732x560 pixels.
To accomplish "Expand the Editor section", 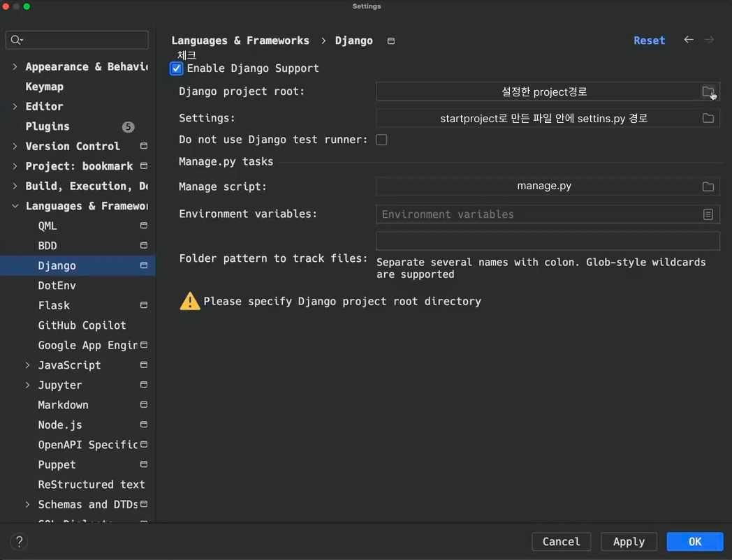I will point(15,106).
